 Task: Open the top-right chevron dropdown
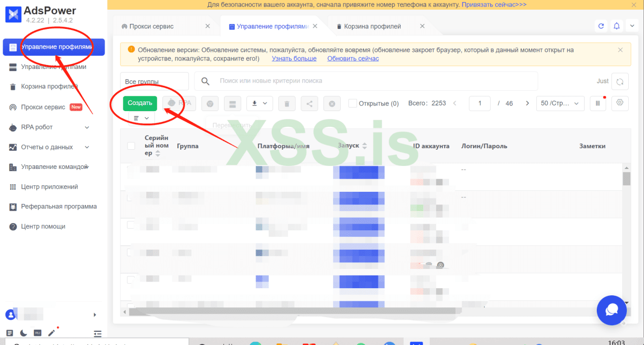(x=632, y=26)
